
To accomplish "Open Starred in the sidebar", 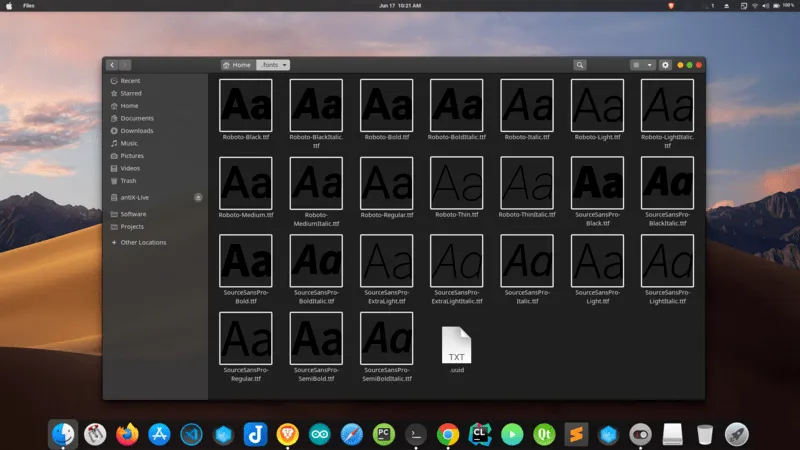I will pyautogui.click(x=130, y=93).
